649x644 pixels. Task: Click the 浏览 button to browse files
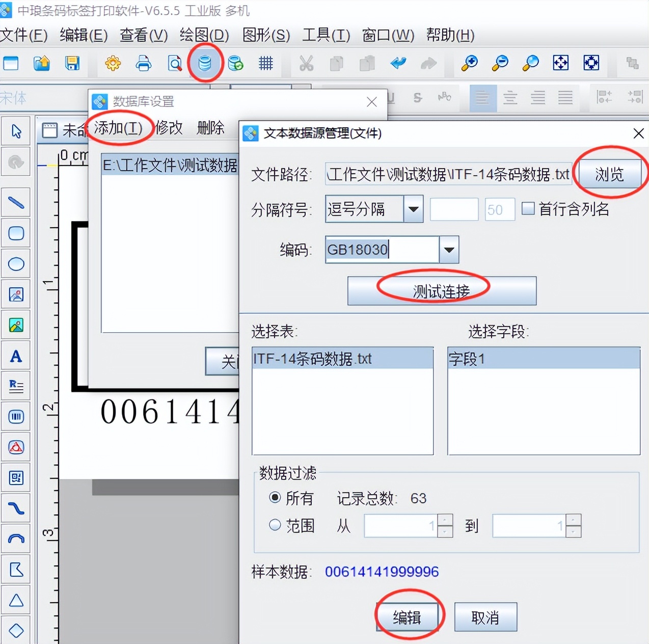(609, 174)
